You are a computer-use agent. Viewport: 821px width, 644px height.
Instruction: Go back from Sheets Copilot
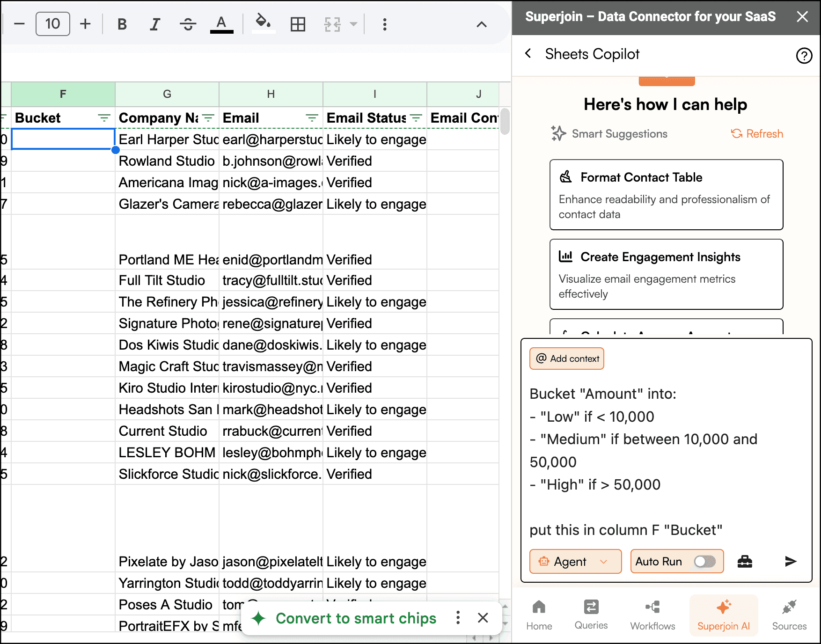528,53
